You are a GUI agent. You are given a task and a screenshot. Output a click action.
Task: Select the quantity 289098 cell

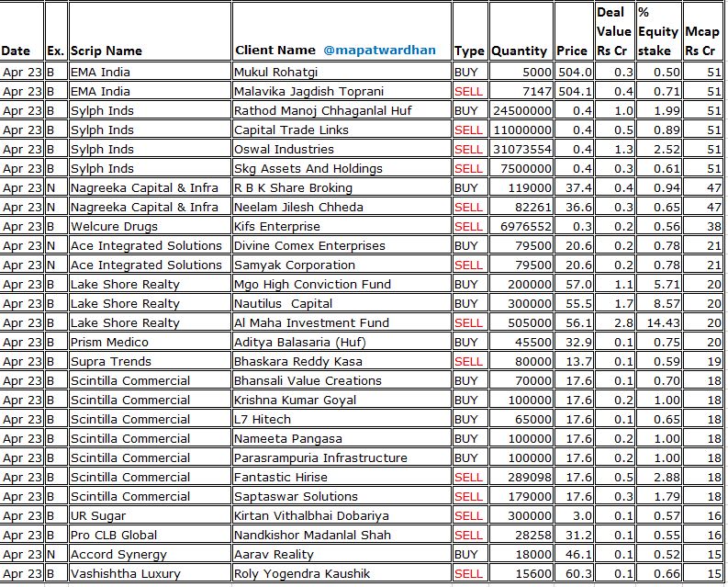(521, 477)
